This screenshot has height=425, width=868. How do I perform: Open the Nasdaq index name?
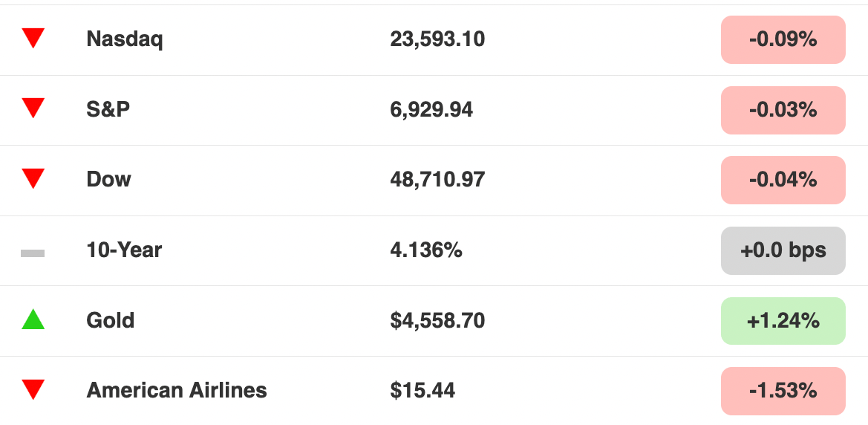(125, 39)
